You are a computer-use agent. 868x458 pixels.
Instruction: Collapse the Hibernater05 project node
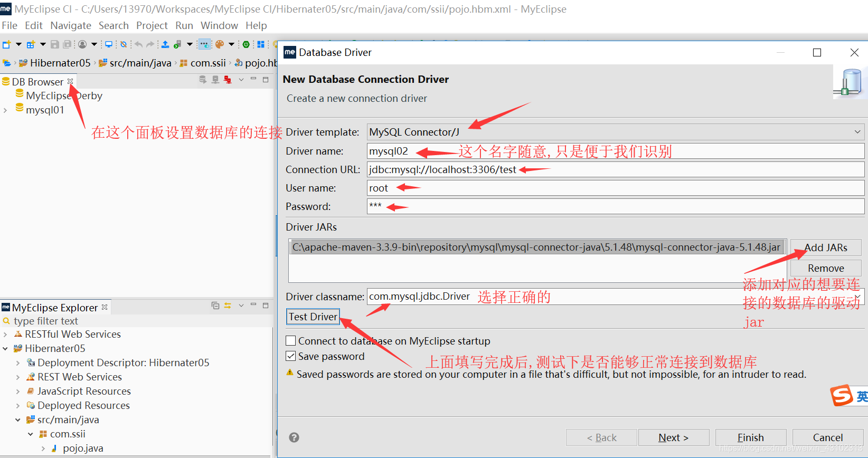coord(5,349)
